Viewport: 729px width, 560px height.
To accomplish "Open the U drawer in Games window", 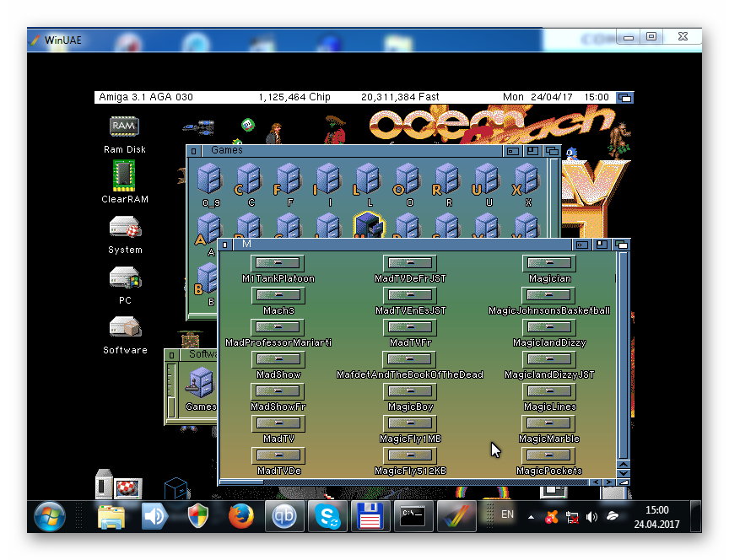I will [x=486, y=179].
